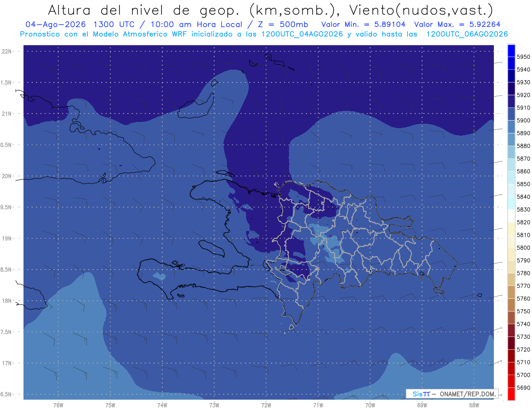Click the "19N" latitude label

[x=7, y=239]
